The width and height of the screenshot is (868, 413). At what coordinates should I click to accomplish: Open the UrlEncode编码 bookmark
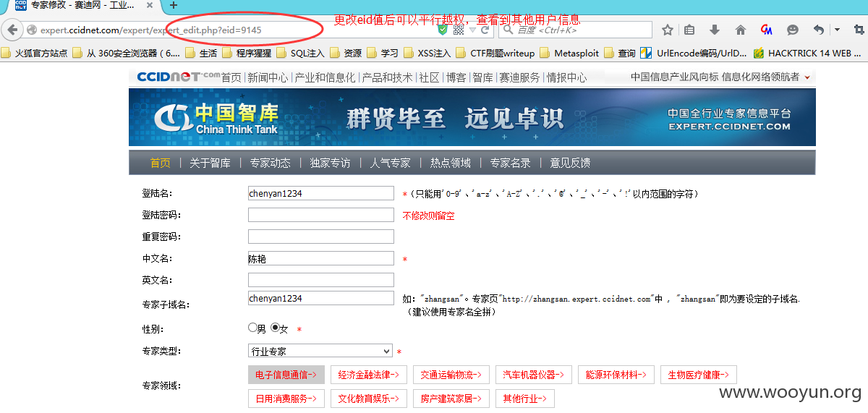coord(694,53)
